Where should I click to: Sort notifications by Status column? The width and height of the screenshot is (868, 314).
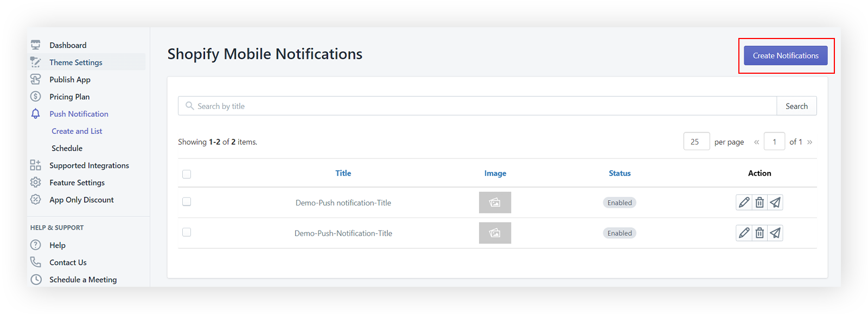point(620,172)
